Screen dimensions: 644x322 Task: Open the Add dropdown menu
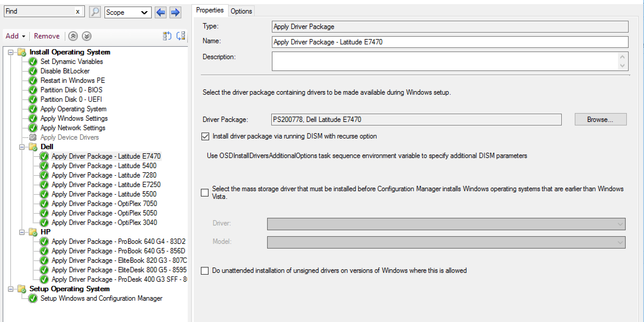(15, 36)
